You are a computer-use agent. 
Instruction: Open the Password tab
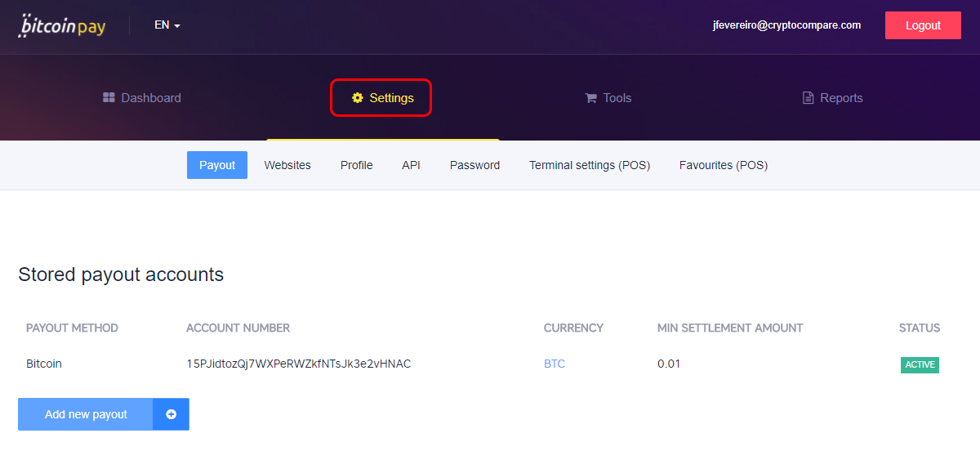[x=474, y=165]
